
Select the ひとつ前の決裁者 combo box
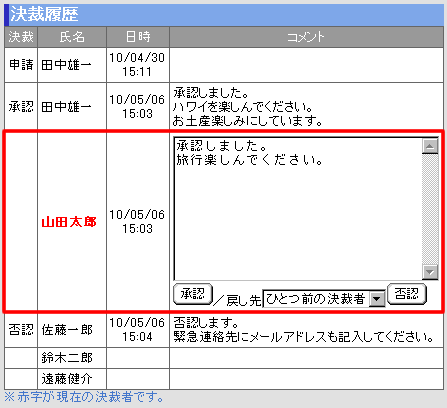point(324,299)
